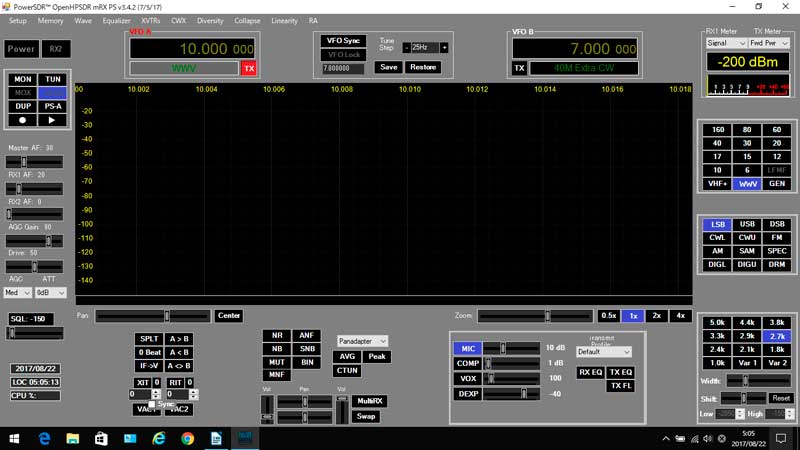Open the Panadapter display mode dropdown

pos(361,341)
